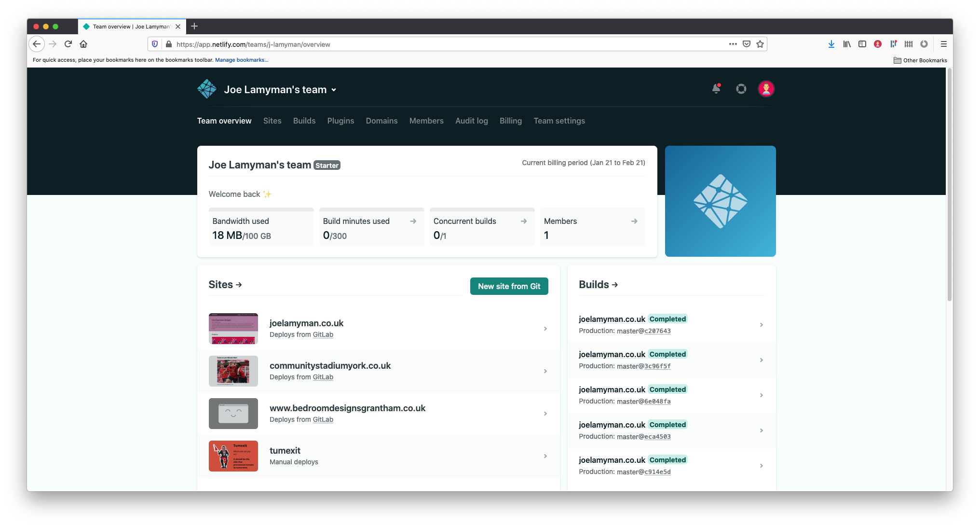Click communitystadiumyork.co.uk thumbnail
The width and height of the screenshot is (980, 527).
tap(233, 371)
